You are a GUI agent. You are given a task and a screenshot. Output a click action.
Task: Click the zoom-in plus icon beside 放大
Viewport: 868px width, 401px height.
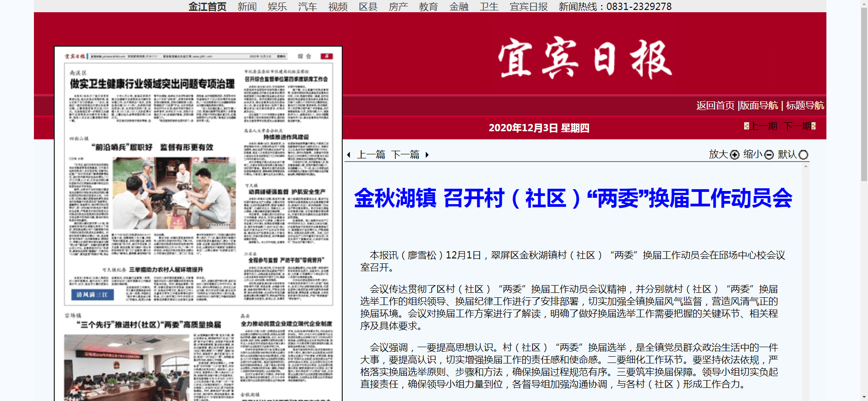[735, 155]
